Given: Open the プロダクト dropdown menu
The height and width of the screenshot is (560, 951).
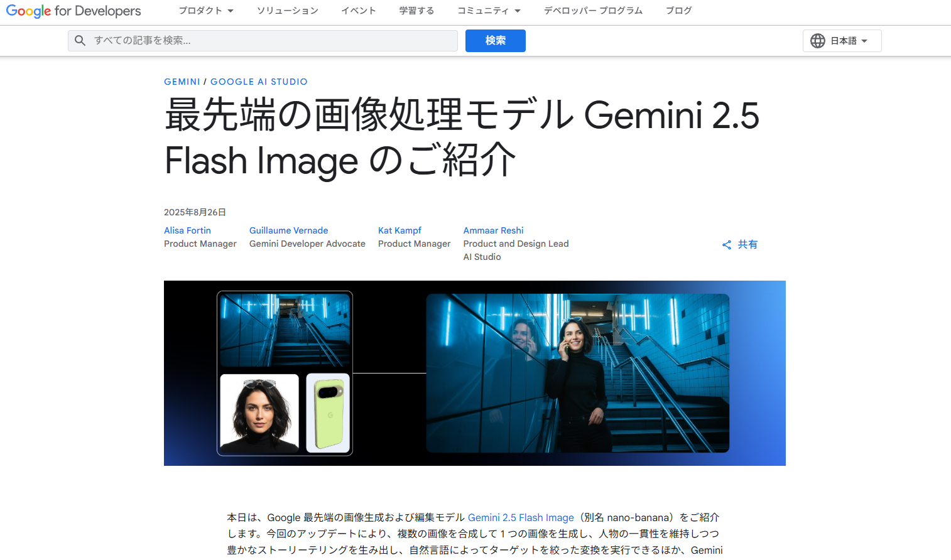Looking at the screenshot, I should (x=206, y=11).
